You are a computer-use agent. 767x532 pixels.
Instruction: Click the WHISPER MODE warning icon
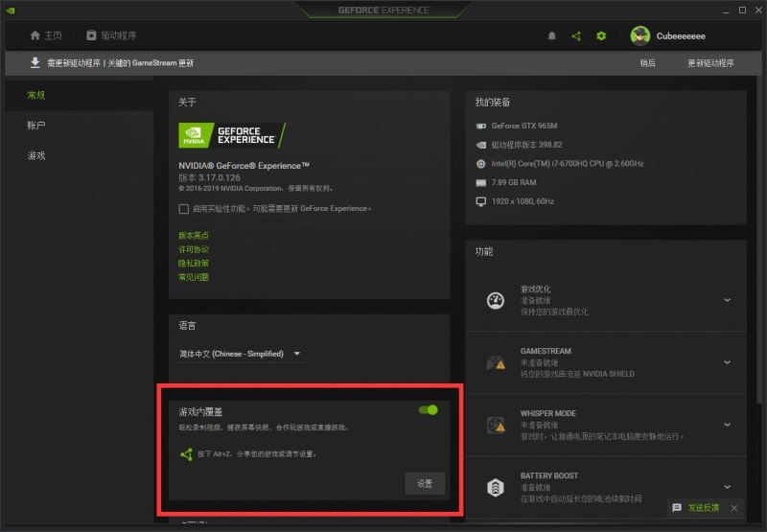496,425
